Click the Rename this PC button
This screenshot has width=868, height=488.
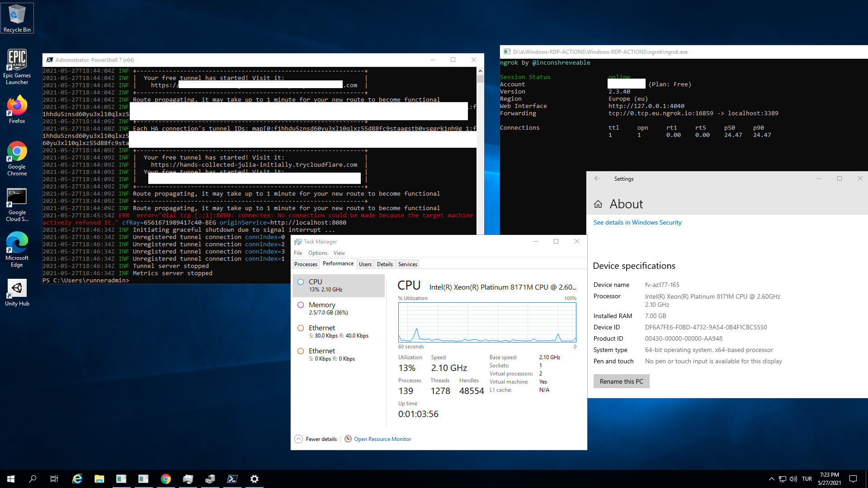pos(621,381)
